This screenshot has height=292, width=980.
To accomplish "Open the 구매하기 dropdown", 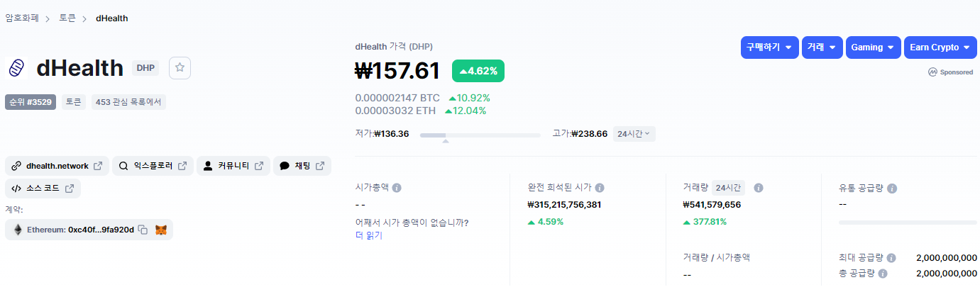I will [769, 47].
